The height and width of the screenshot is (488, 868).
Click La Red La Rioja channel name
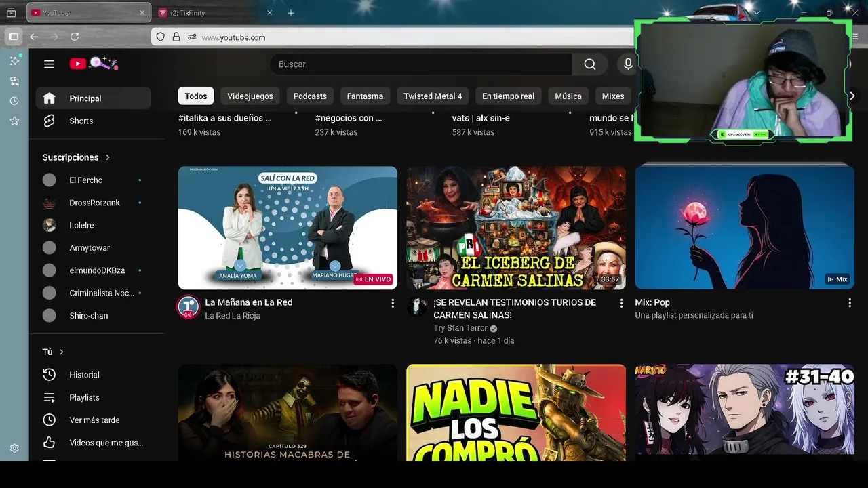233,316
